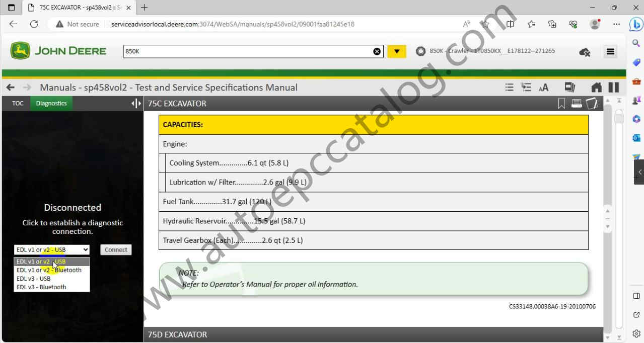The height and width of the screenshot is (343, 644).
Task: Go back with the manual back arrow
Action: pyautogui.click(x=11, y=88)
